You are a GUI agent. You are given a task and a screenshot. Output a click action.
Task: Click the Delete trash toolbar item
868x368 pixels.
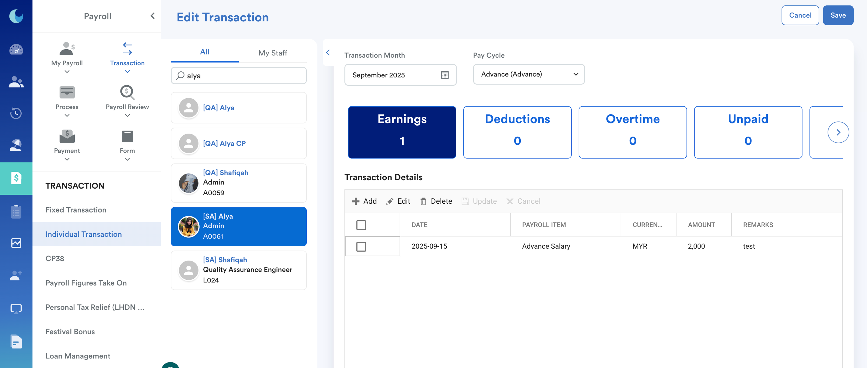click(x=436, y=201)
